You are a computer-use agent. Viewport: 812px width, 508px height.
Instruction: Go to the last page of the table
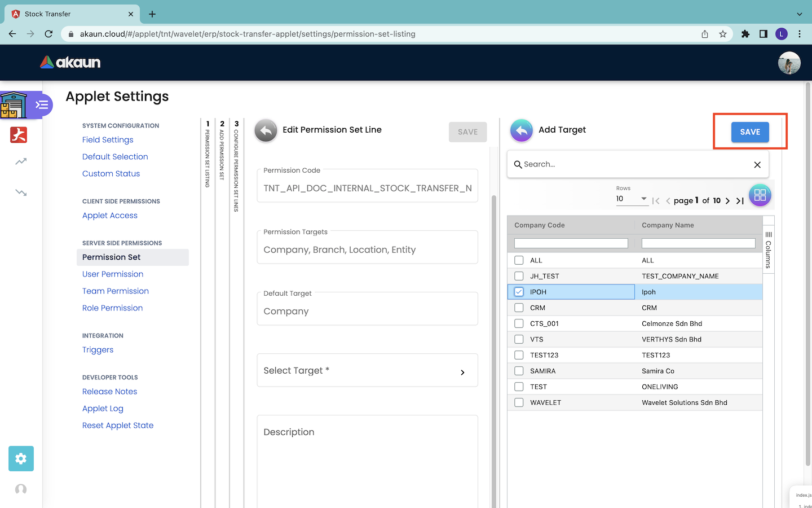pyautogui.click(x=740, y=201)
